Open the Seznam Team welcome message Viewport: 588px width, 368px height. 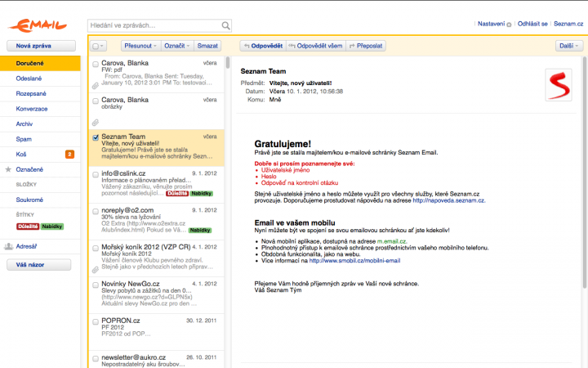coord(157,148)
